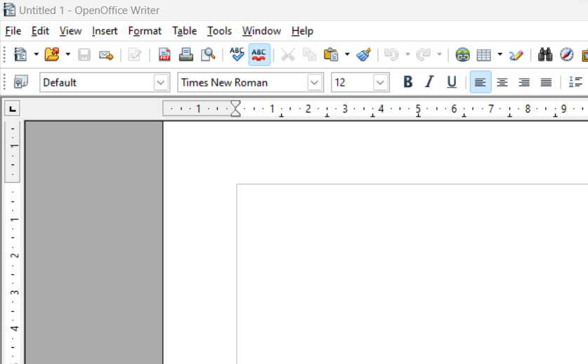Open the Window menu

coord(261,31)
